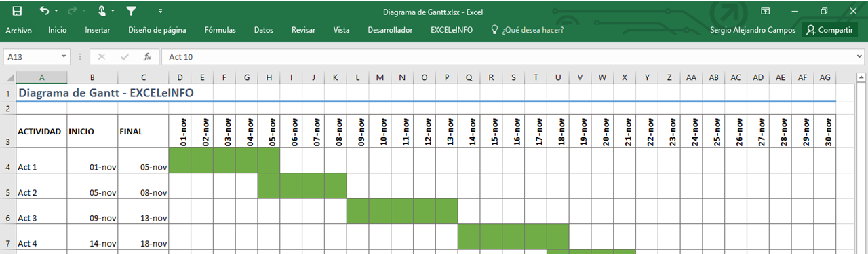The image size is (868, 254).
Task: Go to Diseño de página tab
Action: pyautogui.click(x=157, y=30)
